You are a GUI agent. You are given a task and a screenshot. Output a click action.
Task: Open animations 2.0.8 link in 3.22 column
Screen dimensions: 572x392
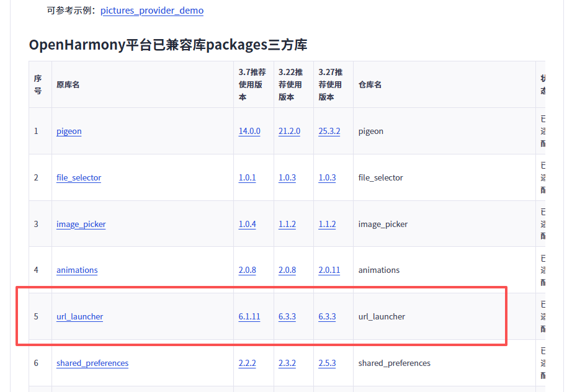click(287, 270)
